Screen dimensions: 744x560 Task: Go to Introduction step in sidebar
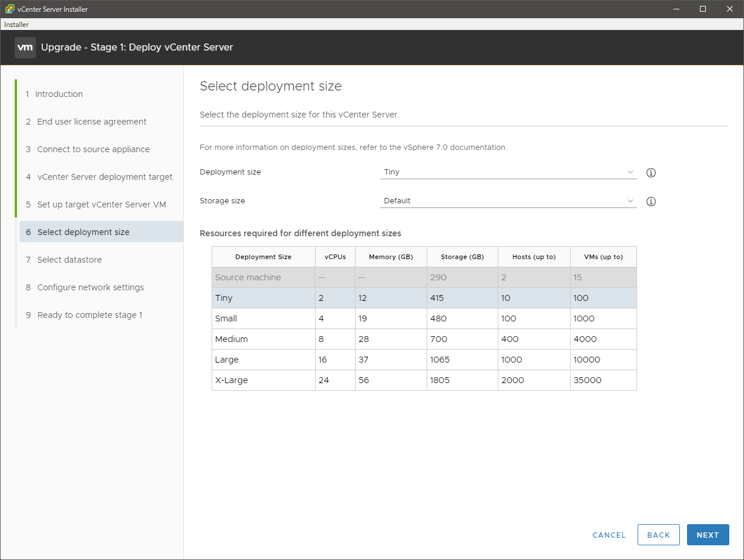59,94
